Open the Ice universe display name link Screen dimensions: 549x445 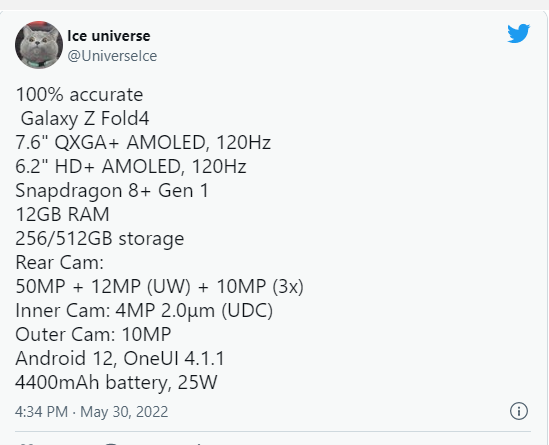pos(109,36)
